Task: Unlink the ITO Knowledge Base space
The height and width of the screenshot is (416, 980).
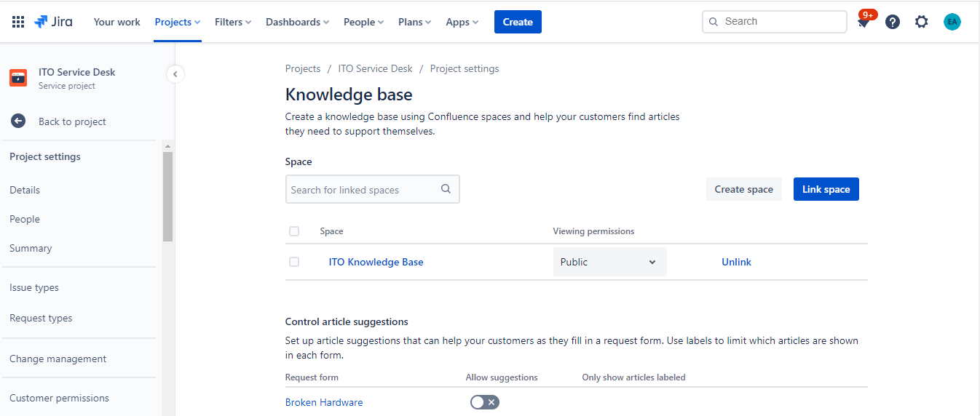Action: point(736,262)
